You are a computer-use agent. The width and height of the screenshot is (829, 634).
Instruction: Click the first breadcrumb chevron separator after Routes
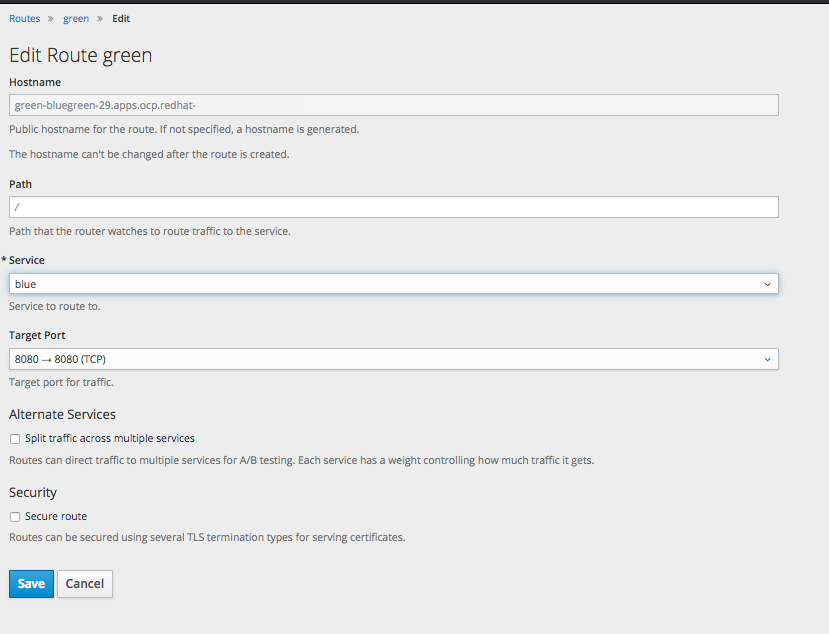tap(51, 19)
